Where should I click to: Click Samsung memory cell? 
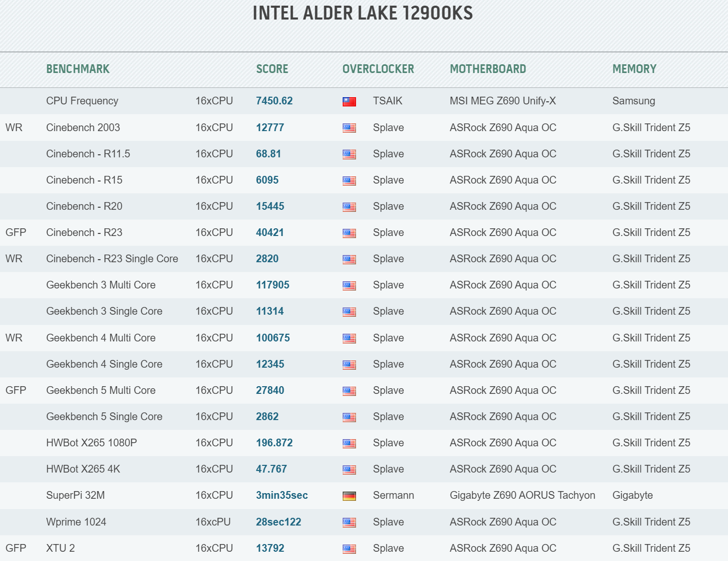coord(633,101)
